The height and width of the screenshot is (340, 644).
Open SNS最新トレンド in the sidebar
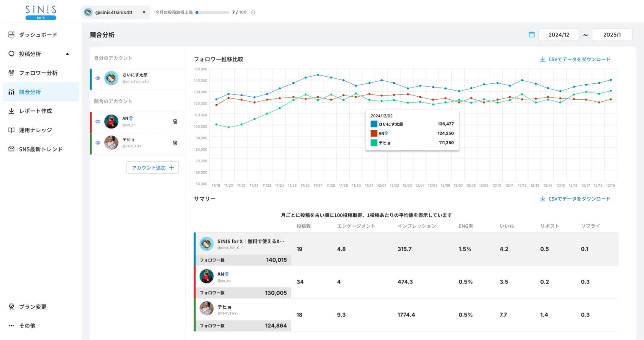coord(40,149)
